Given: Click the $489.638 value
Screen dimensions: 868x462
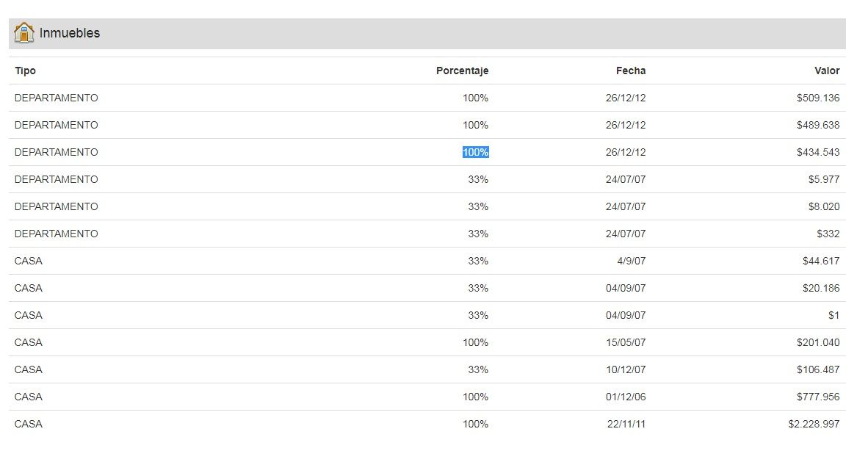Looking at the screenshot, I should pos(817,125).
